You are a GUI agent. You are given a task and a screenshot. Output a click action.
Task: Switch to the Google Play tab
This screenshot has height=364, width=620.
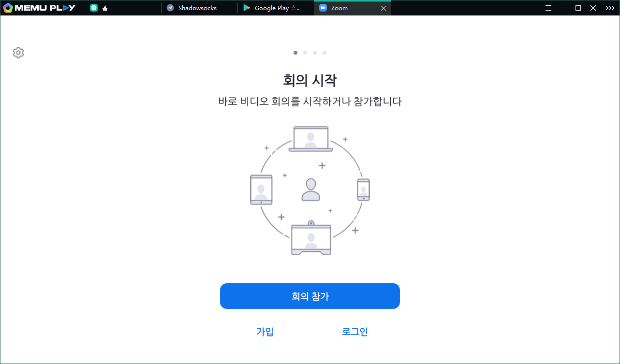(x=277, y=8)
